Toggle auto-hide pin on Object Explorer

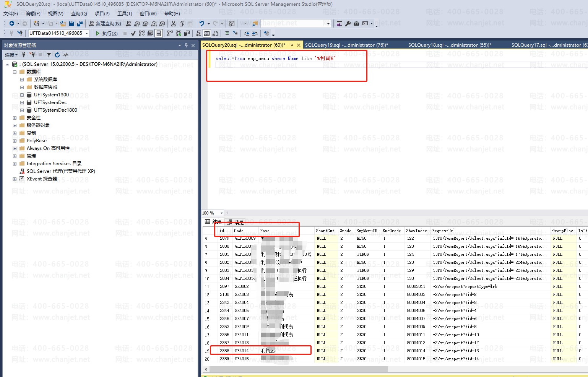[x=187, y=45]
